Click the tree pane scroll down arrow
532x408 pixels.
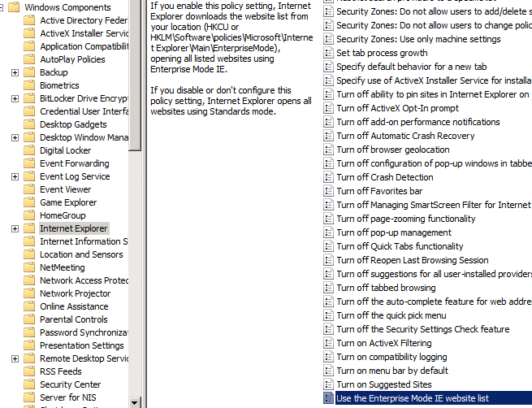point(135,403)
